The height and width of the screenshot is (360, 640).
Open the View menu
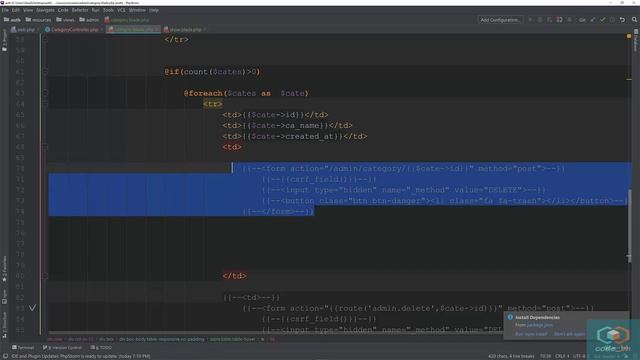click(28, 10)
